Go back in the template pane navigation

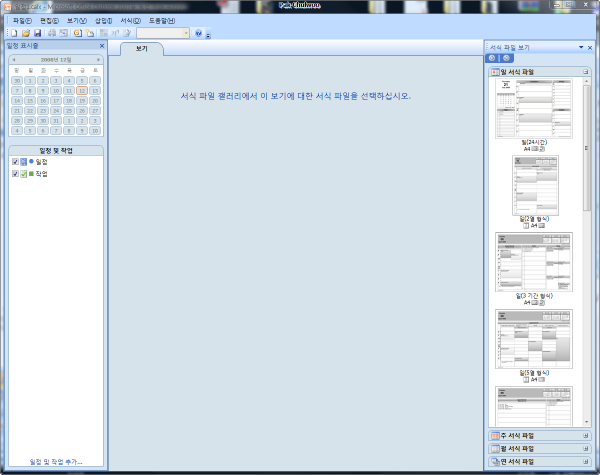click(492, 58)
